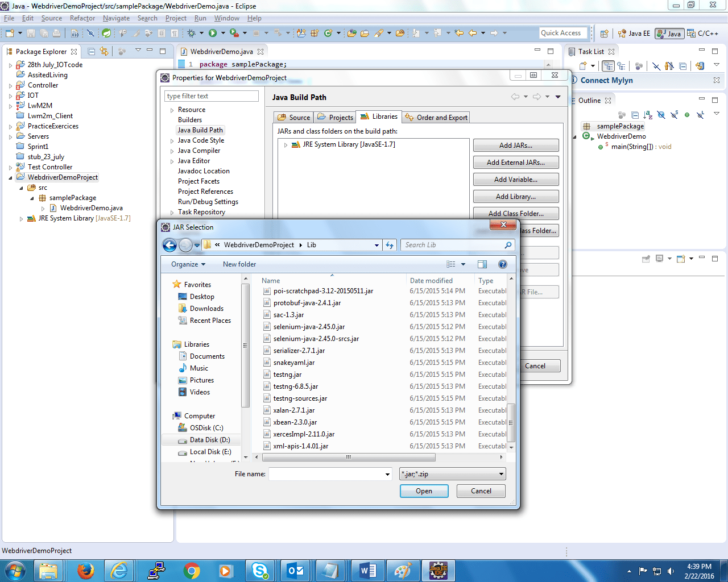This screenshot has height=582, width=728.
Task: Open the file type filter dropdown
Action: tap(453, 474)
